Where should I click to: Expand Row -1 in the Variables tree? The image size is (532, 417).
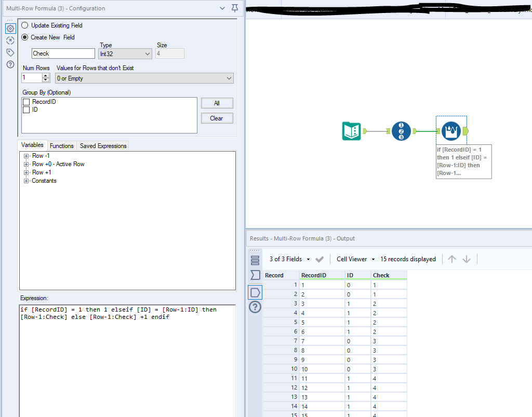pos(26,156)
